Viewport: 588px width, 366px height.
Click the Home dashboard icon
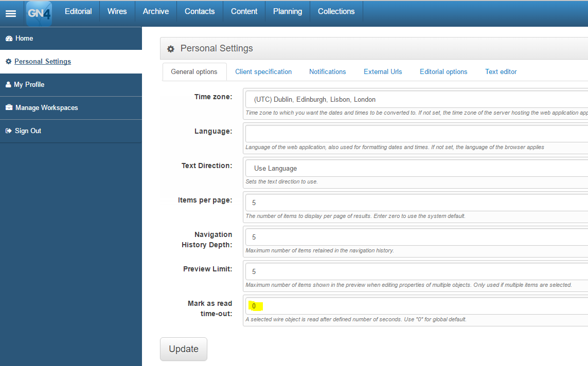[9, 39]
